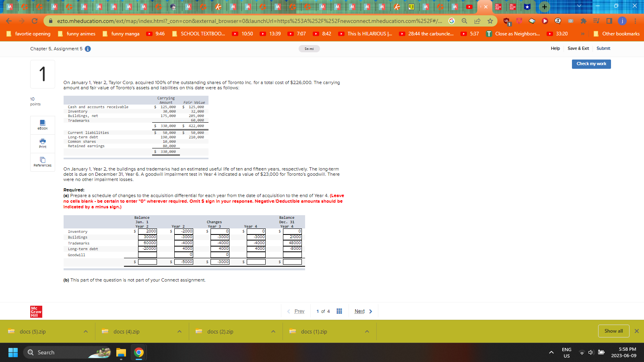Open the 'This Is HILARIOUS' bookmark
644x362 pixels.
click(x=365, y=34)
